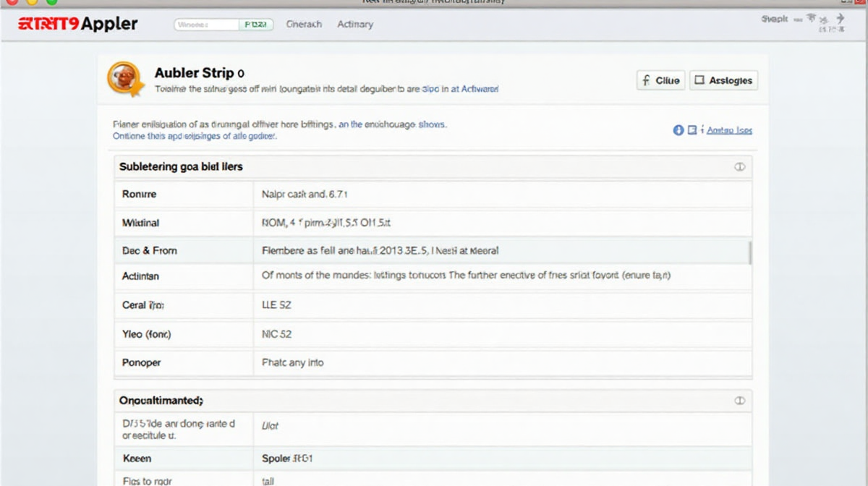Open the blue link right of the info icons

tap(729, 130)
